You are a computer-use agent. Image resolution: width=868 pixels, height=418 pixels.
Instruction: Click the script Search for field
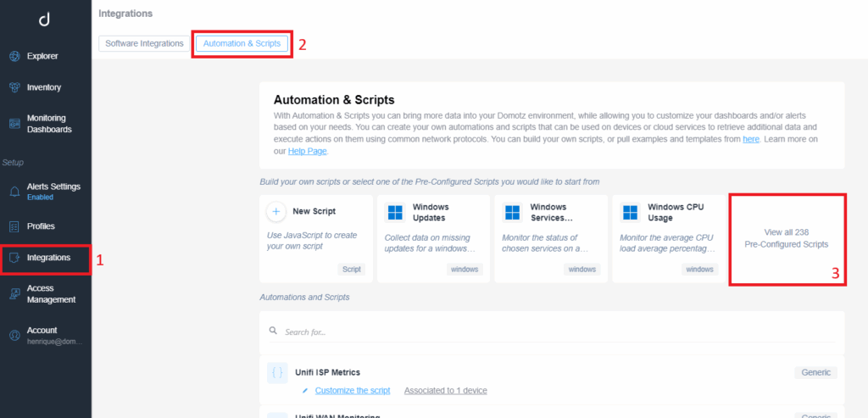point(551,332)
